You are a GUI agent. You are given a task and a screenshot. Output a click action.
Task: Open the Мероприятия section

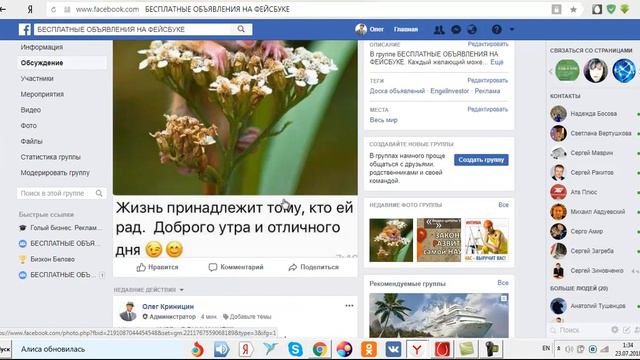(x=42, y=94)
